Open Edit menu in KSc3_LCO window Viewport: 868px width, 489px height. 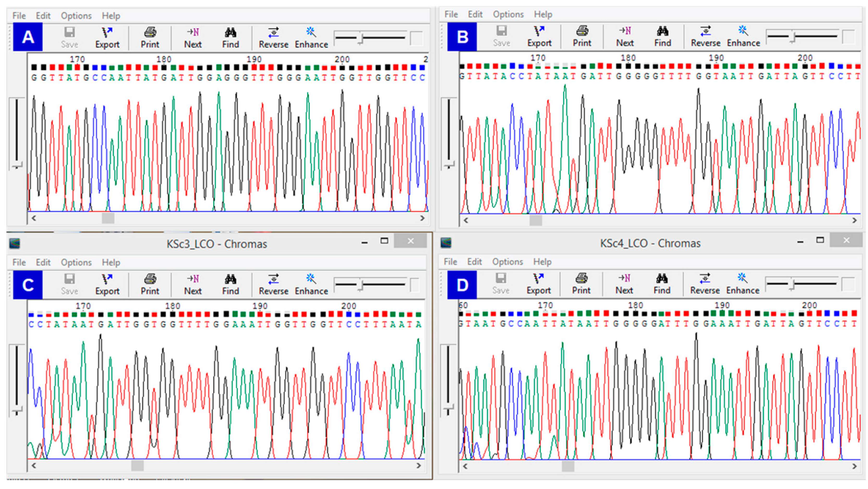point(43,262)
